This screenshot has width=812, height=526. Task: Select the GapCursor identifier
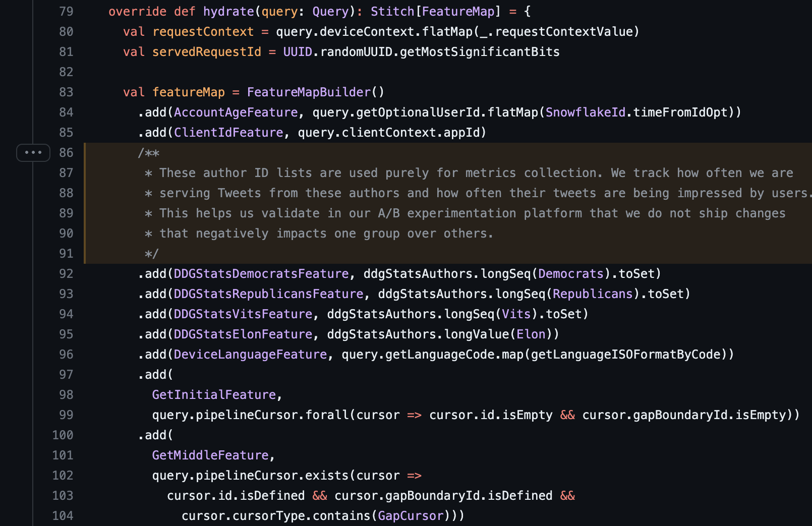[x=411, y=516]
